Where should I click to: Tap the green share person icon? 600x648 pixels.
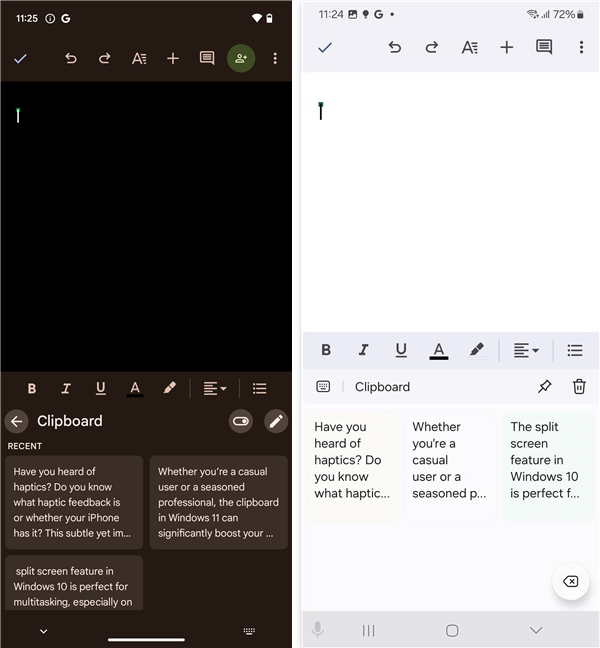241,58
